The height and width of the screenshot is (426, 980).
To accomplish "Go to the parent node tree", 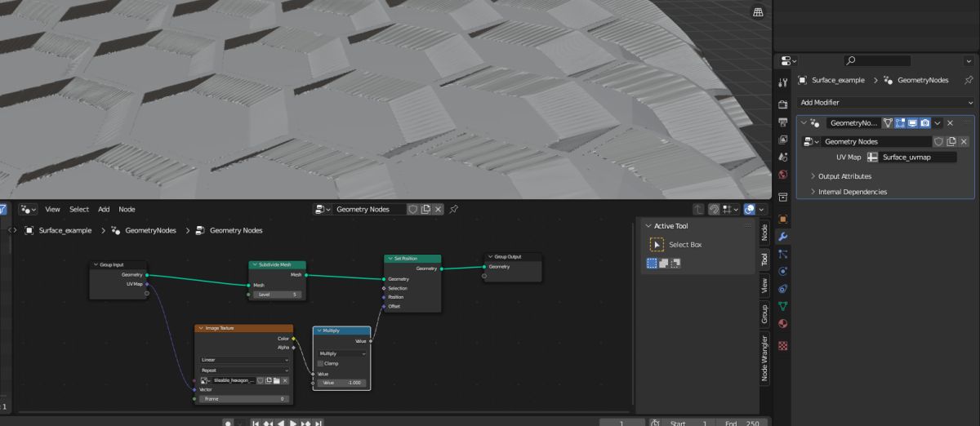I will click(x=698, y=210).
